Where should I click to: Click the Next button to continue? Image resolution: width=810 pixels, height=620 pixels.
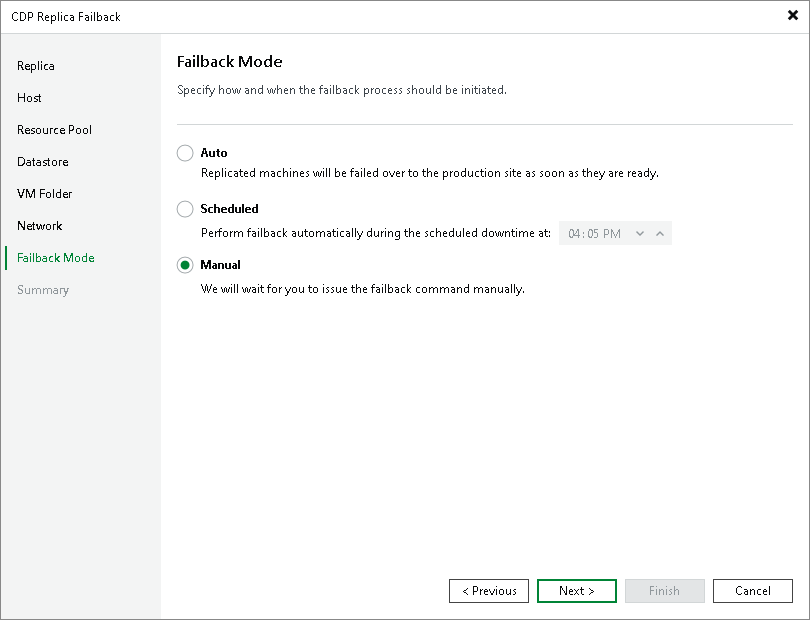click(x=576, y=590)
